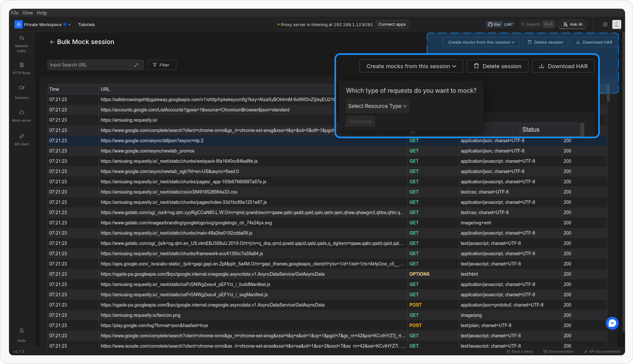Click the Connect apps button
Viewport: 633px width, 364px height.
point(392,25)
